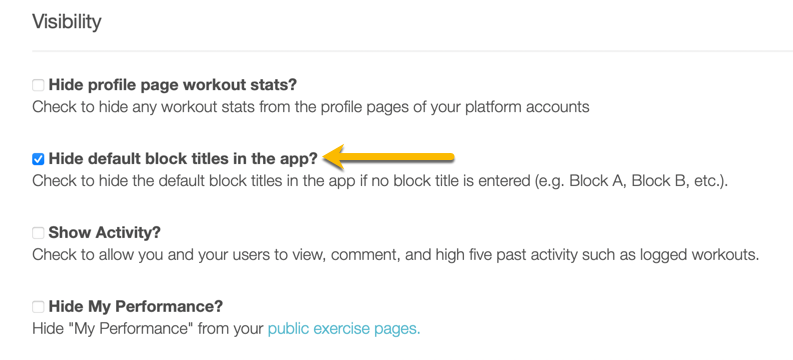Uncheck the Hide default block titles checkbox
793x360 pixels.
click(38, 159)
